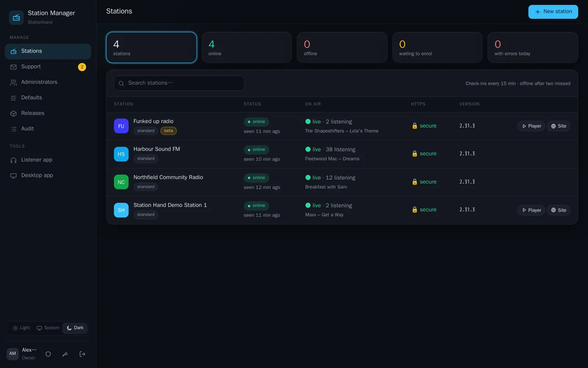This screenshot has width=588, height=368.
Task: Select the Dark theme option
Action: (75, 328)
